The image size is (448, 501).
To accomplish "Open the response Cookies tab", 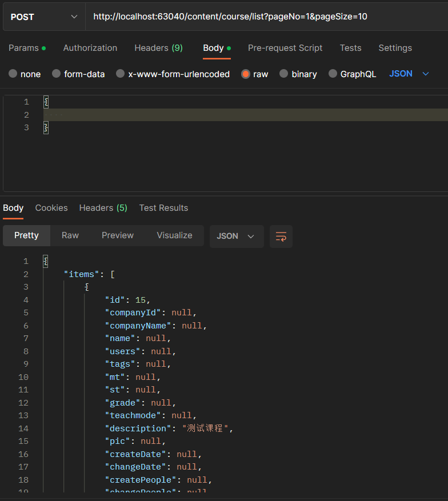I will (51, 208).
